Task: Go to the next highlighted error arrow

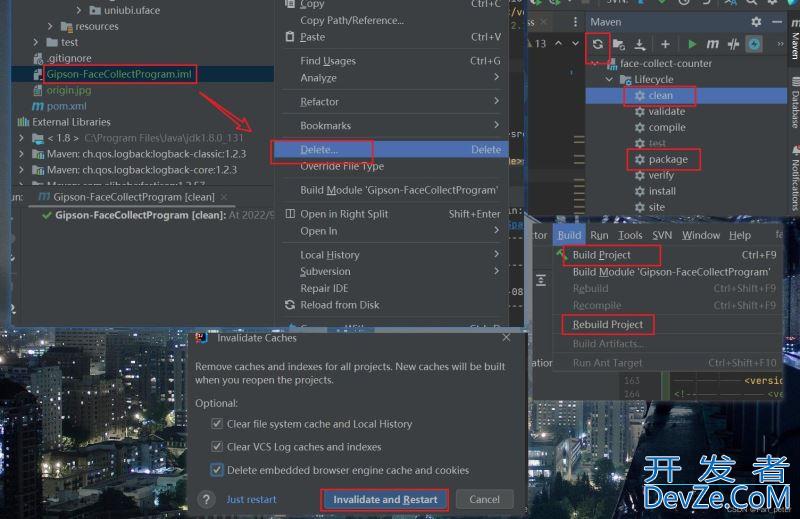Action: pyautogui.click(x=575, y=43)
